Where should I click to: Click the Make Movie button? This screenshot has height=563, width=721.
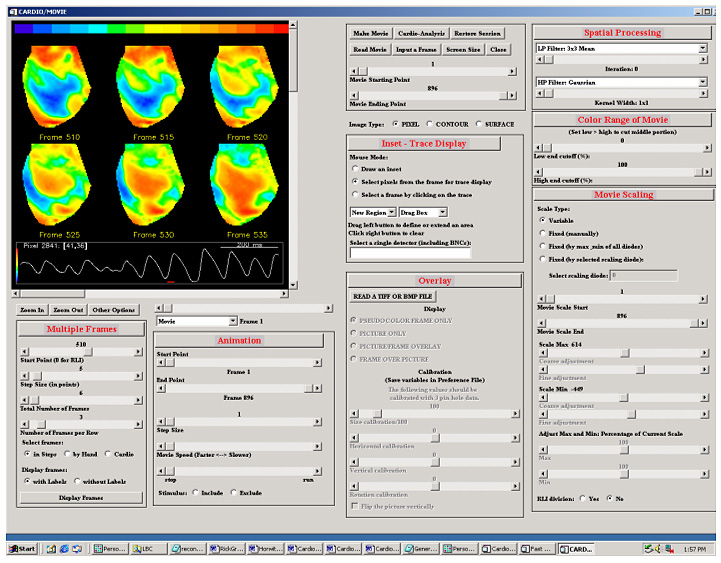coord(369,33)
